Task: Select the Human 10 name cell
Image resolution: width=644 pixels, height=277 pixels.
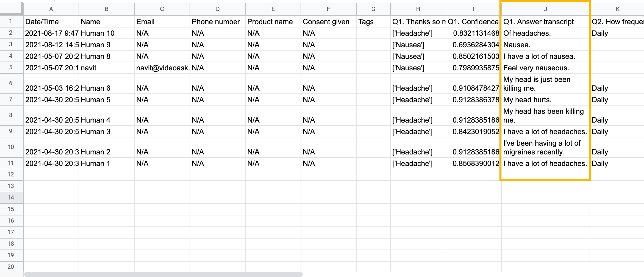Action: [107, 33]
